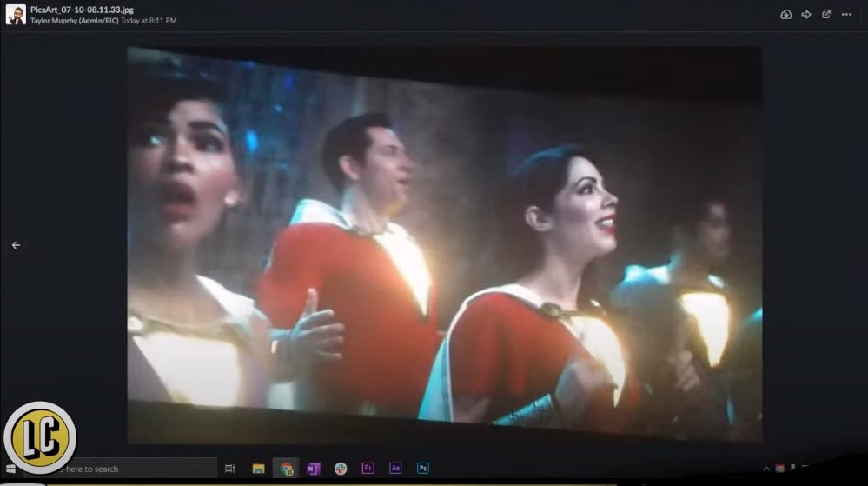868x486 pixels.
Task: Click the download icon in image viewer header
Action: click(785, 15)
